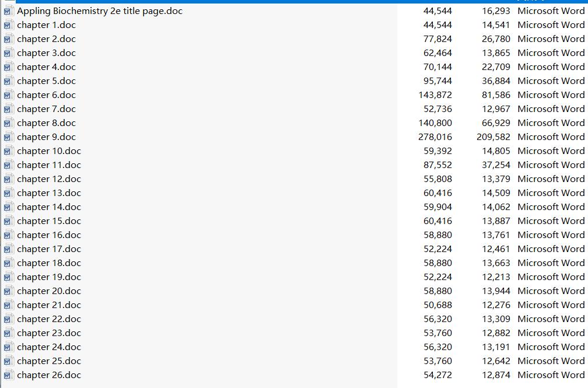Click the Word icon for chapter 2.doc
The height and width of the screenshot is (388, 588).
click(9, 39)
